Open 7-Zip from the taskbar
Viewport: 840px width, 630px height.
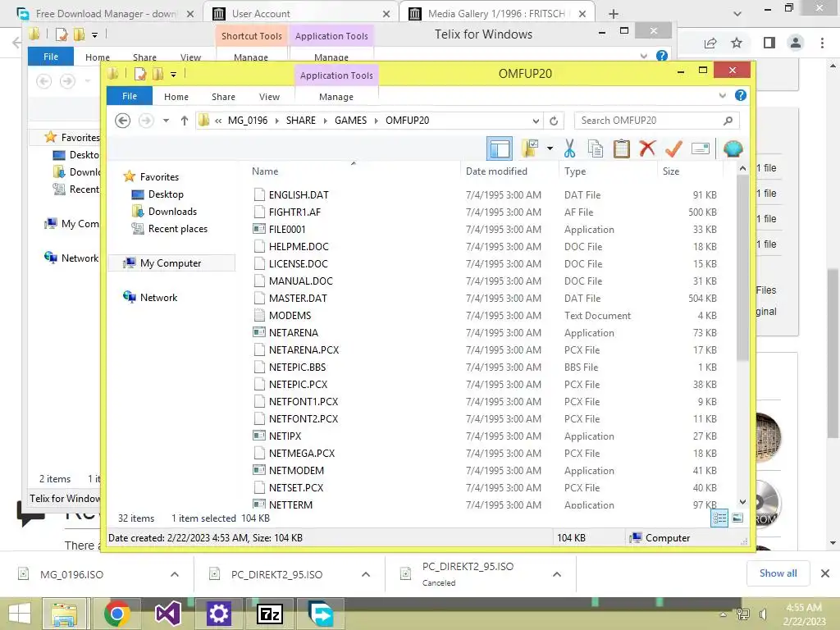(x=269, y=614)
